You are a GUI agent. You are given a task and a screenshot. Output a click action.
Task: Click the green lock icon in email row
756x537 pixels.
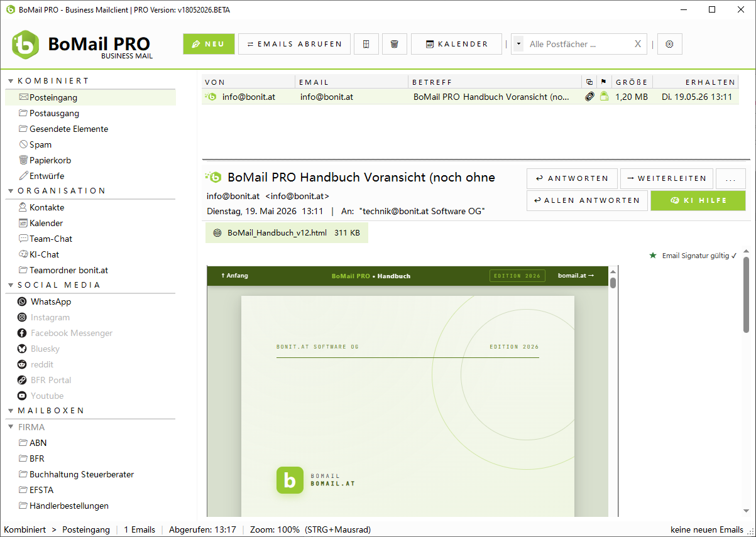point(604,97)
